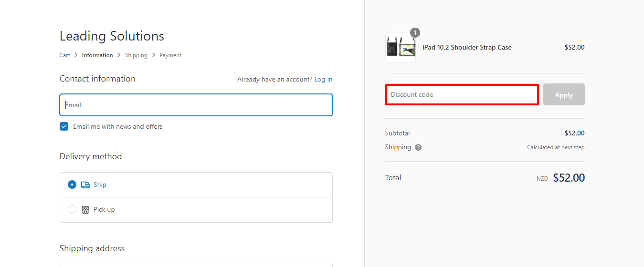Click the Apply discount button
The image size is (644, 267).
pyautogui.click(x=564, y=94)
